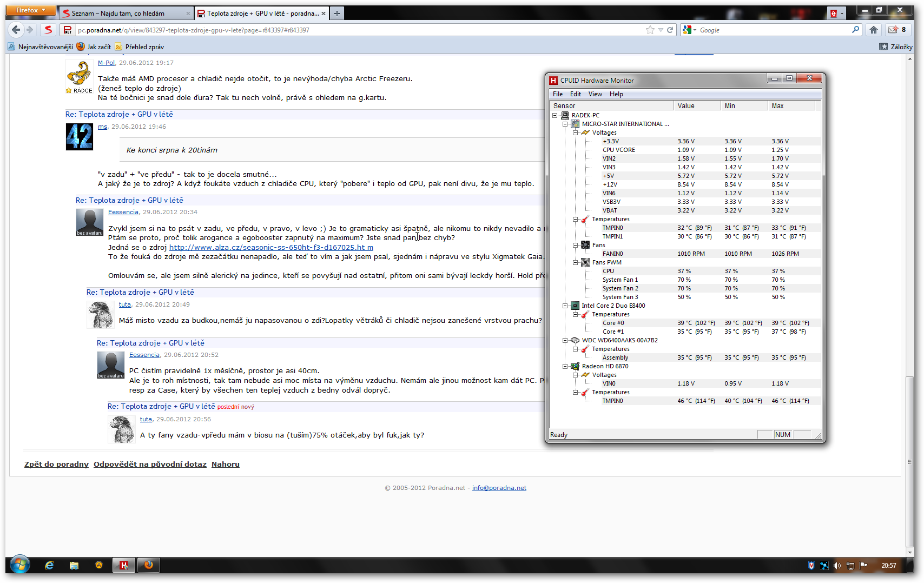
Task: Go to Firefox home page icon
Action: 874,30
